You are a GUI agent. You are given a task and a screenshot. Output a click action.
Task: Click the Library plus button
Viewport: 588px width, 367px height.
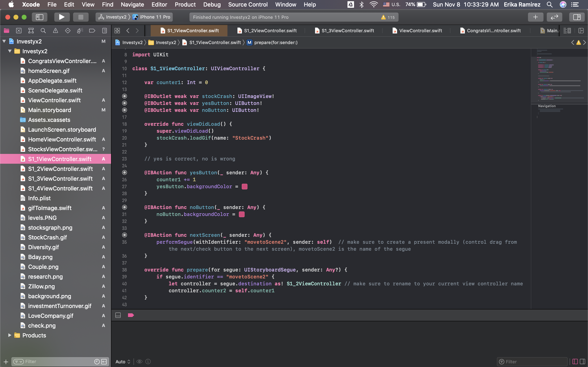point(535,17)
